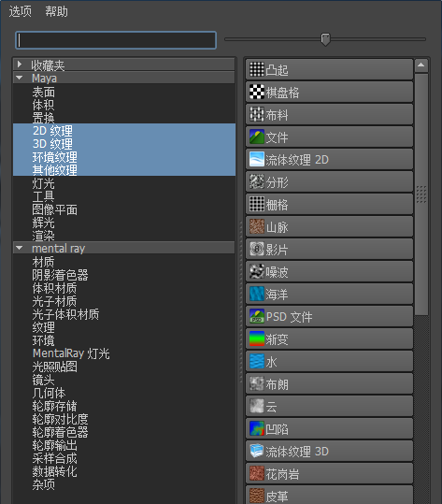Choose the 凸起 bulge texture icon

pos(257,69)
